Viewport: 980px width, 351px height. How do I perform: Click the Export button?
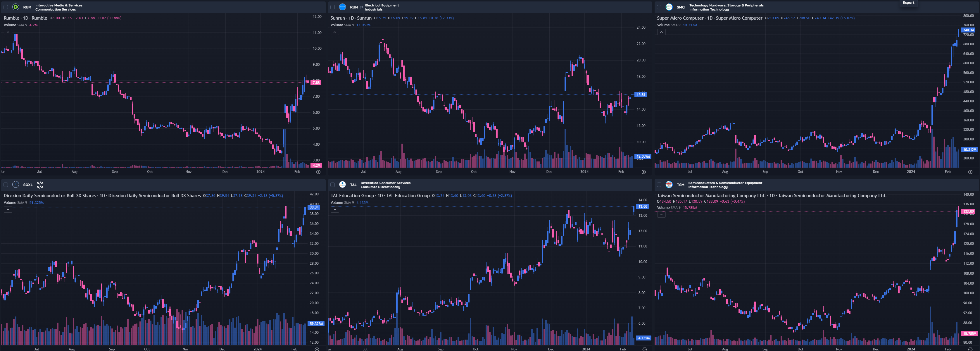point(908,3)
